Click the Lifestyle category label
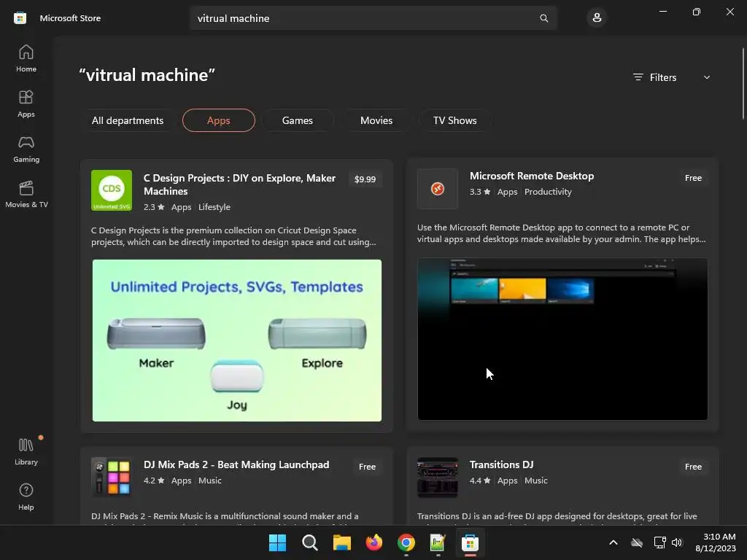This screenshot has width=747, height=560. [x=214, y=206]
